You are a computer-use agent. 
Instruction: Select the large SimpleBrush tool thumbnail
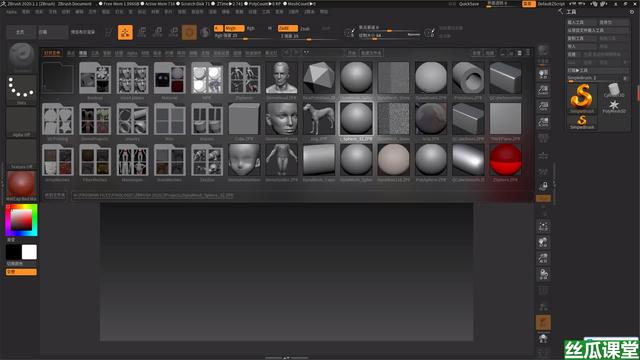(582, 98)
